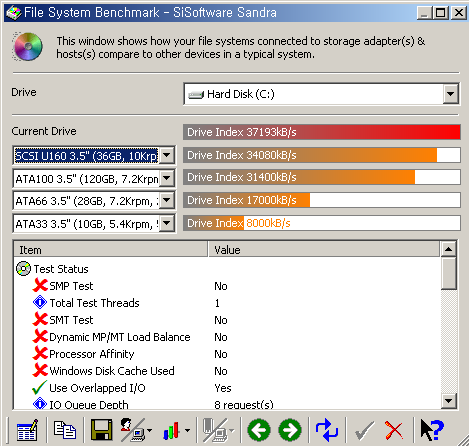Click the Drive Index 34080kB/s bar

tap(322, 155)
